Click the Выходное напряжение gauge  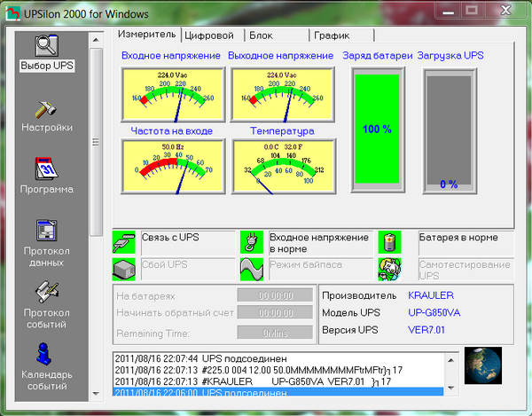pos(282,94)
